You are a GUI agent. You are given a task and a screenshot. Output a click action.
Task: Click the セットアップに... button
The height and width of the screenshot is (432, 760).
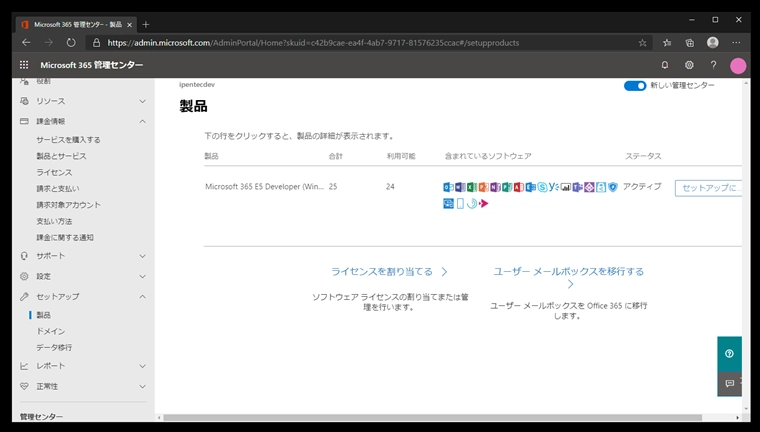[x=708, y=188]
